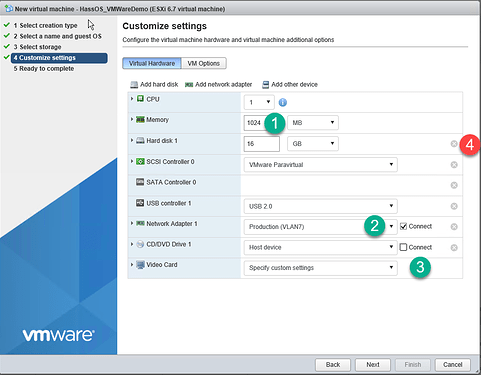Viewport: 481px width, 375px height.
Task: Expand the Video Card row
Action: click(x=132, y=265)
